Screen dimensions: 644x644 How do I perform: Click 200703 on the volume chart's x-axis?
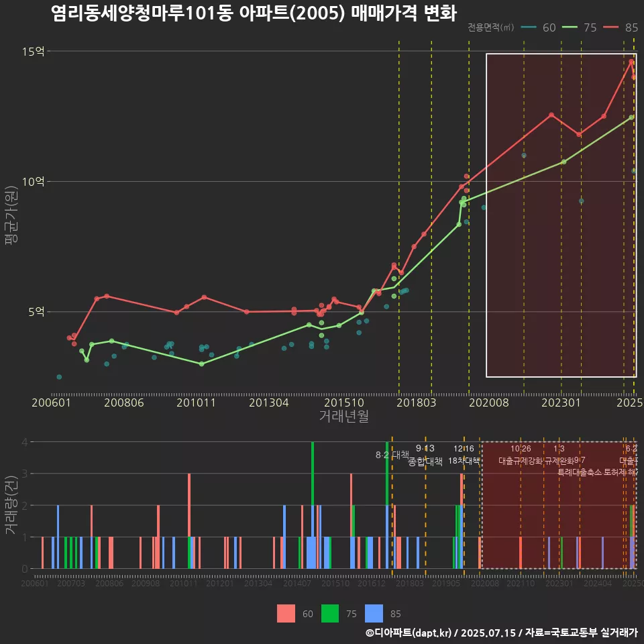[x=71, y=583]
